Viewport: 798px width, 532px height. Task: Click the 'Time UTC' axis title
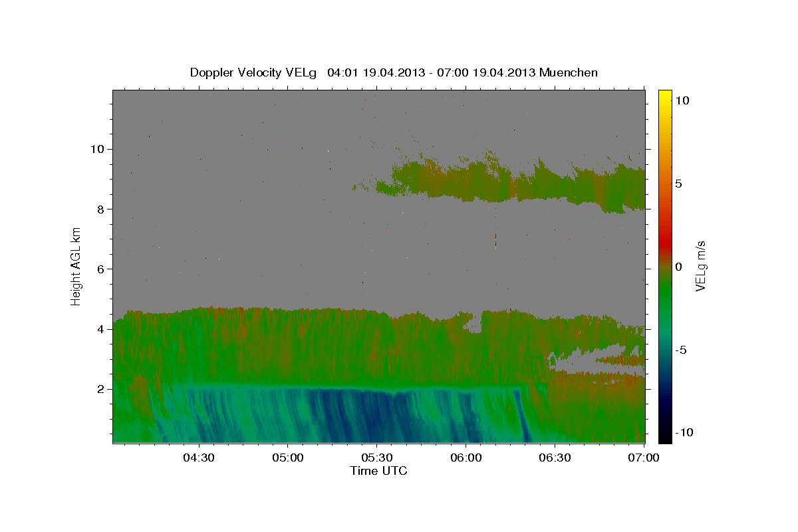coord(378,471)
